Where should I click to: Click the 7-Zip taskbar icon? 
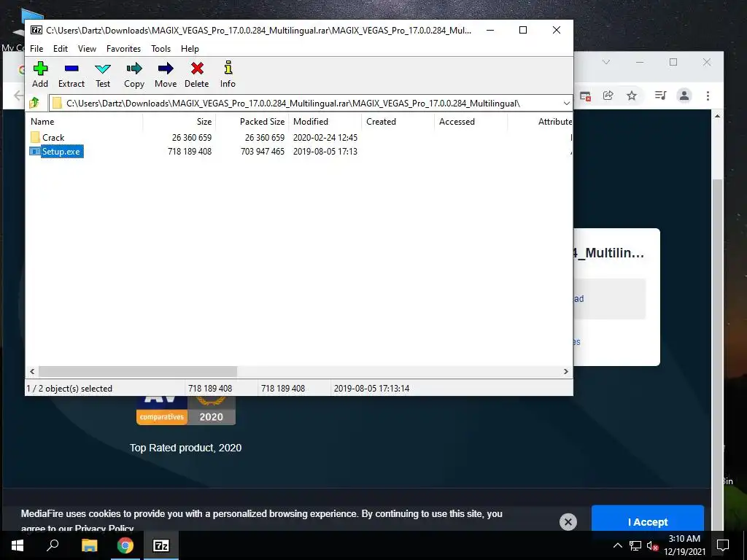click(x=161, y=545)
